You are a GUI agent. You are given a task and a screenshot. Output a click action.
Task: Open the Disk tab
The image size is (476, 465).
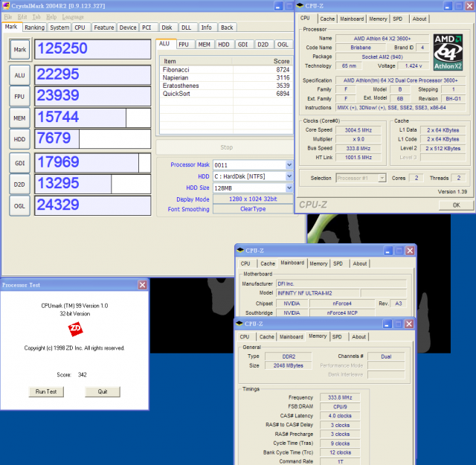click(x=167, y=28)
